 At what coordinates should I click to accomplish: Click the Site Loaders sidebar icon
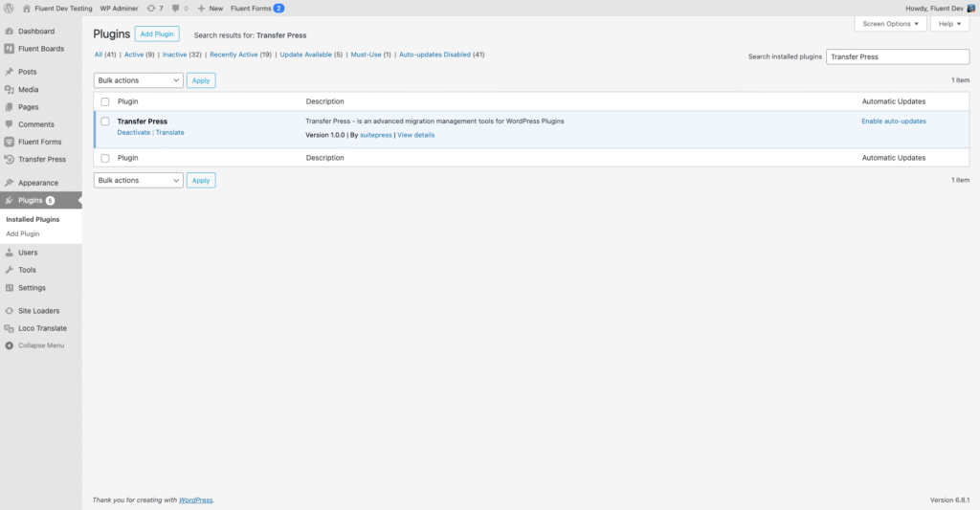(10, 311)
